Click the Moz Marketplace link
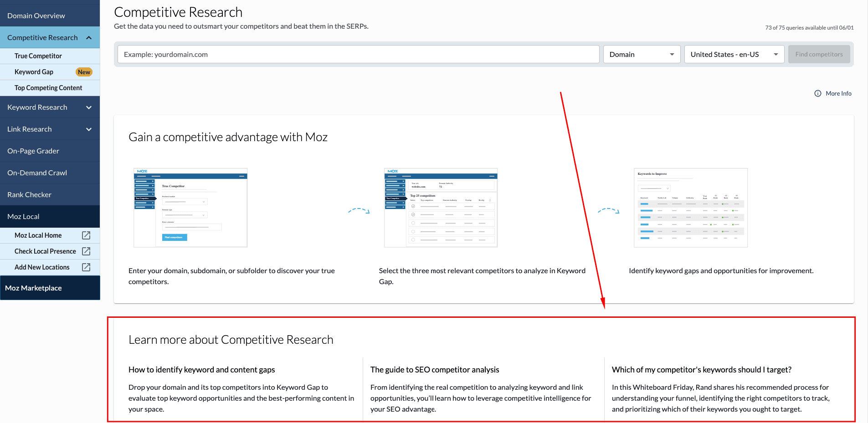868x423 pixels. [x=33, y=288]
